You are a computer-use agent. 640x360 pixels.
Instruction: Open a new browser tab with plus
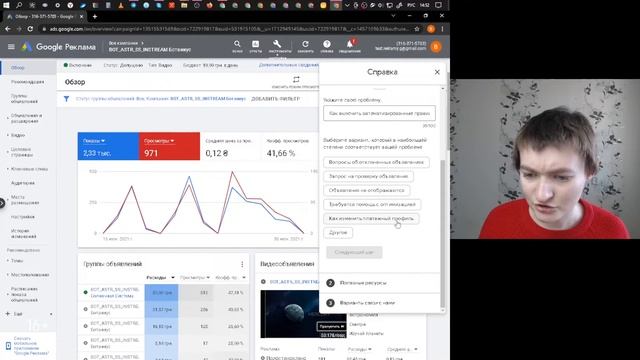95,17
